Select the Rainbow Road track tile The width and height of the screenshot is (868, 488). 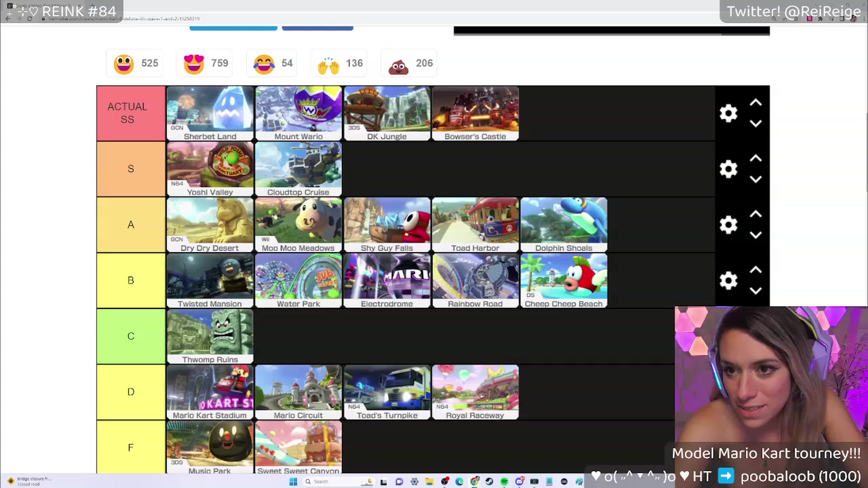click(475, 280)
